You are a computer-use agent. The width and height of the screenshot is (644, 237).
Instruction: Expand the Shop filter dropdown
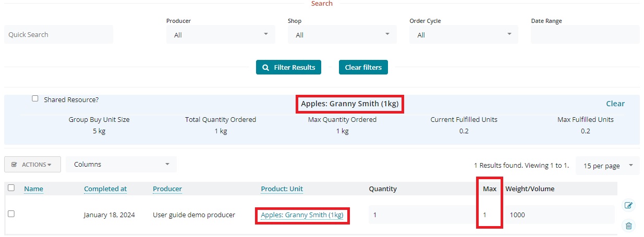pos(342,35)
